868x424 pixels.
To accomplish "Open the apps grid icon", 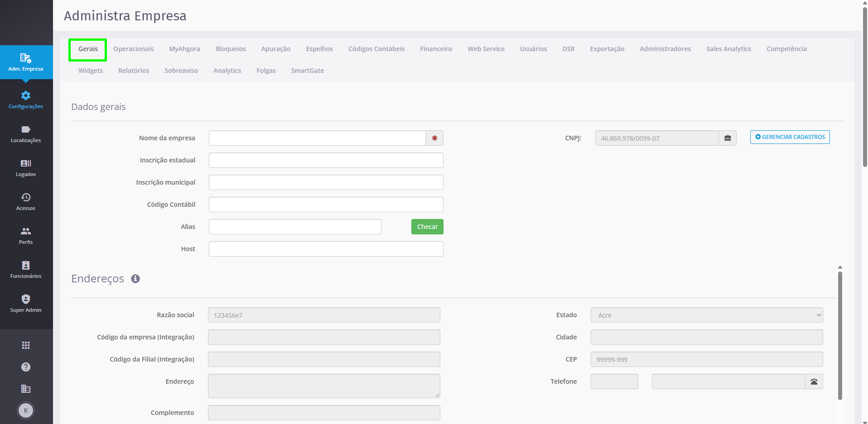I will pyautogui.click(x=26, y=345).
